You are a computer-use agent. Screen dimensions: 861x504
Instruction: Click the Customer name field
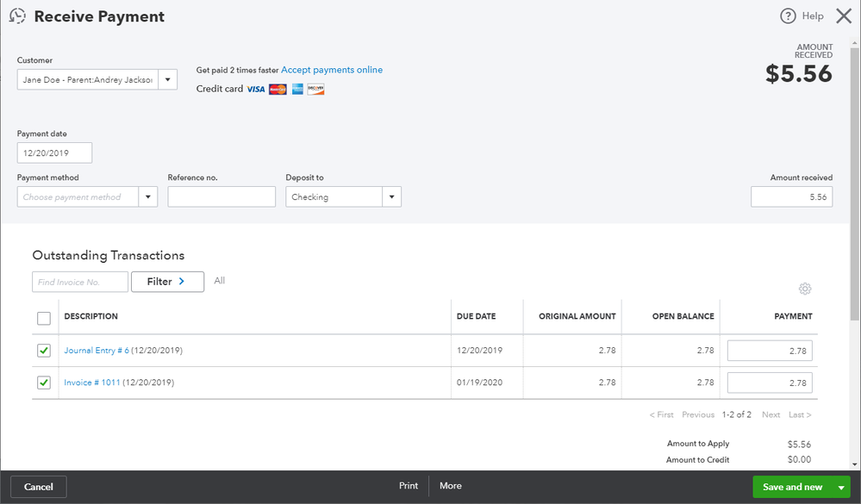pyautogui.click(x=88, y=79)
